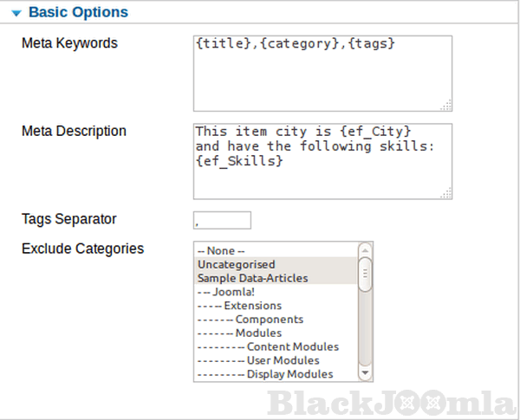Choose the User Modules category entry
Image resolution: width=520 pixels, height=420 pixels.
283,360
